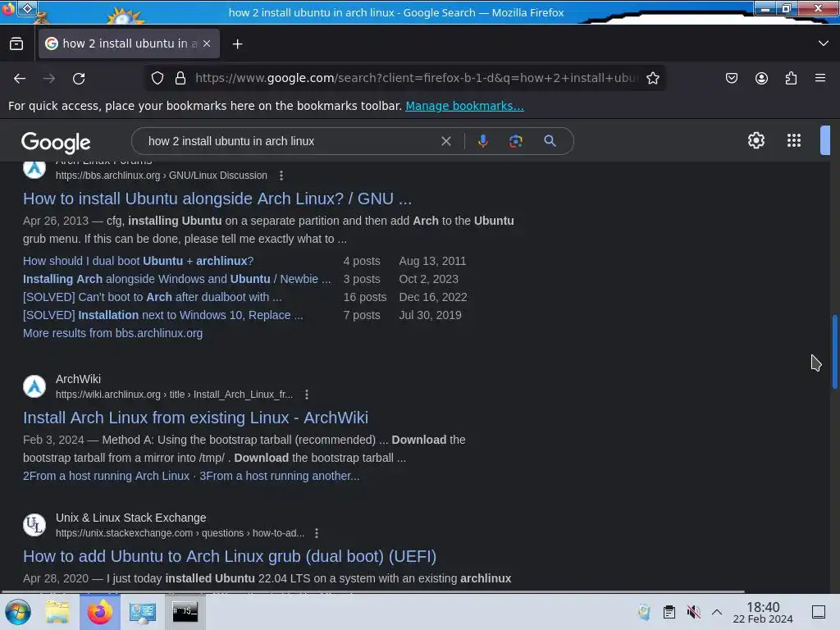Image resolution: width=840 pixels, height=630 pixels.
Task: Open the terminal from the taskbar
Action: 185,612
